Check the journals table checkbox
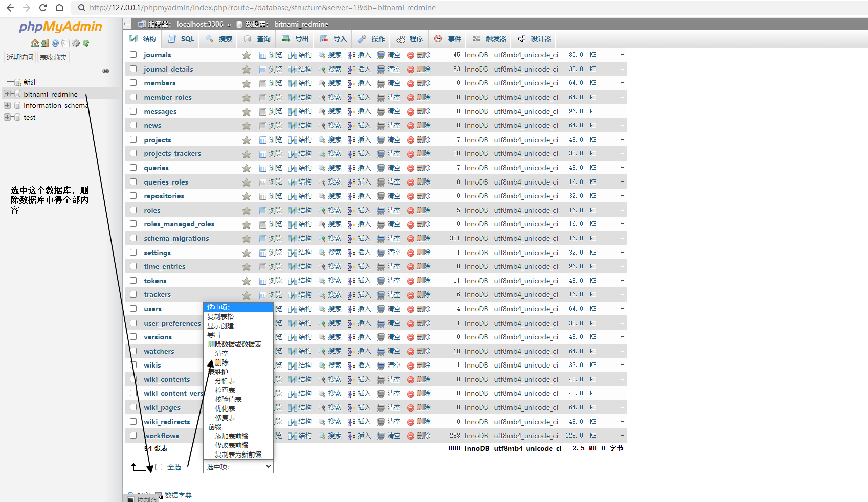 [x=133, y=54]
